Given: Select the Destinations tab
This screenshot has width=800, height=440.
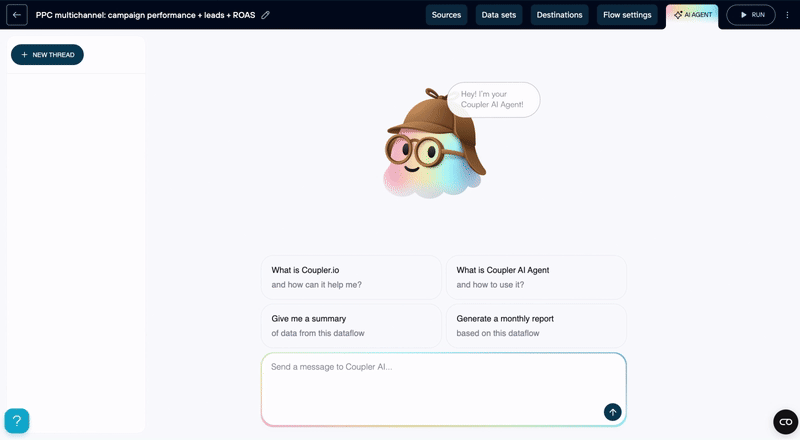Looking at the screenshot, I should point(558,15).
